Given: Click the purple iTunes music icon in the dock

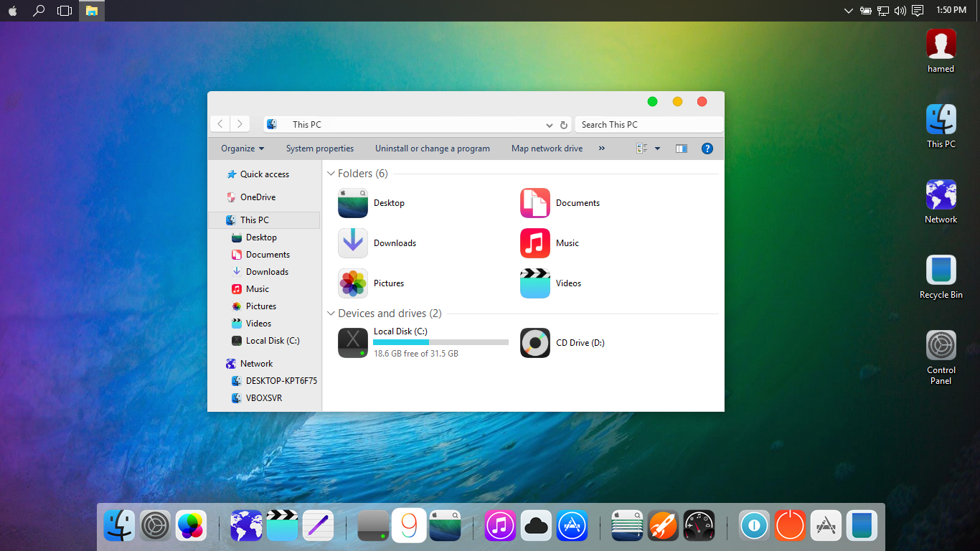Looking at the screenshot, I should 500,525.
